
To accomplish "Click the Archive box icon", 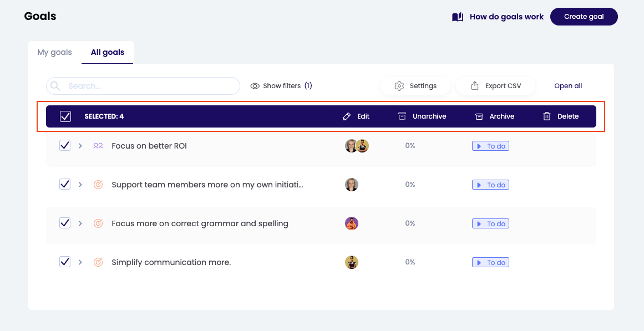I will [x=479, y=116].
